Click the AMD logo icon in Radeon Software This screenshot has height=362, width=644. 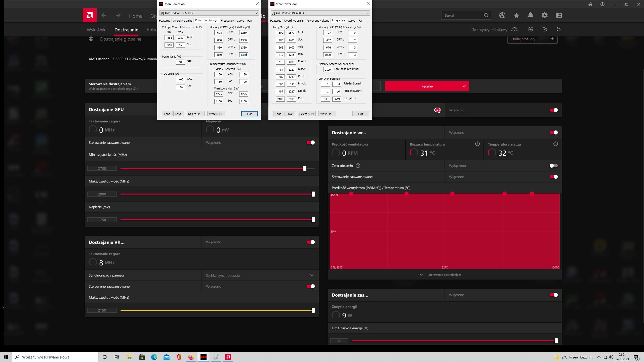(x=90, y=15)
